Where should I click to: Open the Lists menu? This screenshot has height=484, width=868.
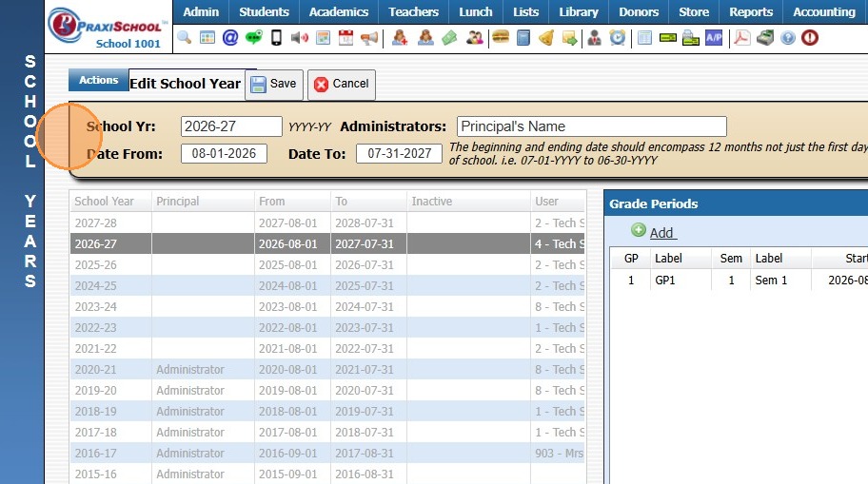pos(526,11)
